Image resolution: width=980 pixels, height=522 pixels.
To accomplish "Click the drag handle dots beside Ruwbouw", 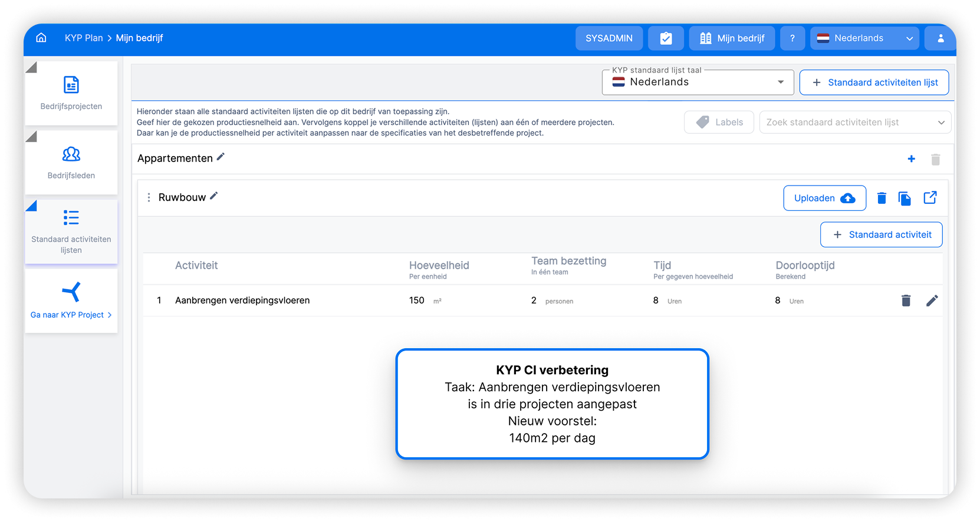I will tap(149, 197).
